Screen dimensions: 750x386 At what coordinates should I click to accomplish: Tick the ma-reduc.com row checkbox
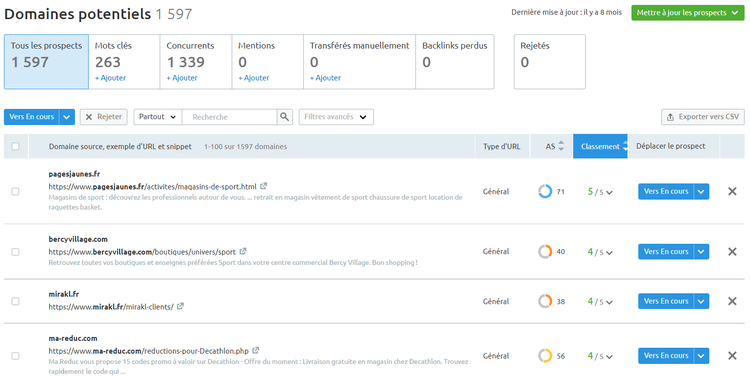15,356
